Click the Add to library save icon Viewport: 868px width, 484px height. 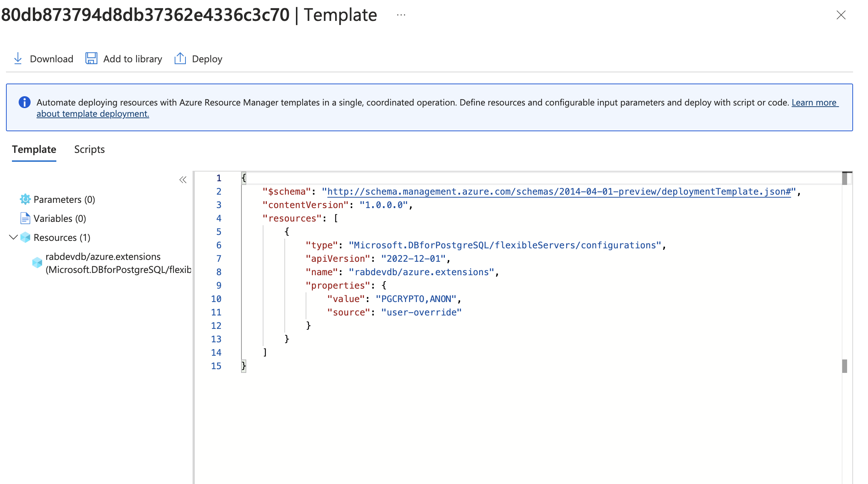(x=91, y=59)
